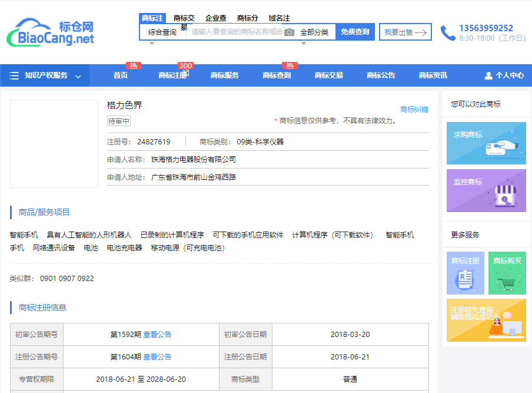The height and width of the screenshot is (393, 532).
Task: Click the phone number 13563959252
Action: pyautogui.click(x=486, y=28)
